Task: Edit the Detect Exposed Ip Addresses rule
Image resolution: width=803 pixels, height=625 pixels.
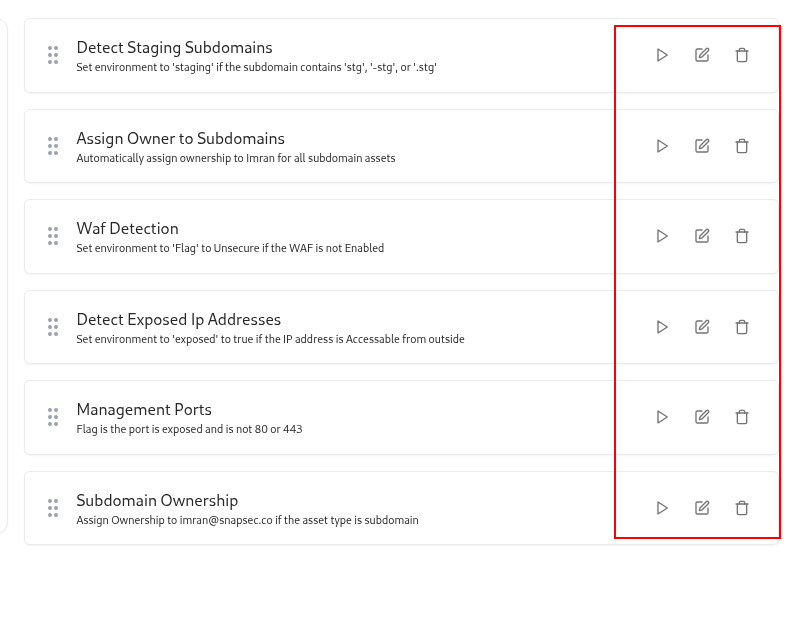Action: pos(701,327)
